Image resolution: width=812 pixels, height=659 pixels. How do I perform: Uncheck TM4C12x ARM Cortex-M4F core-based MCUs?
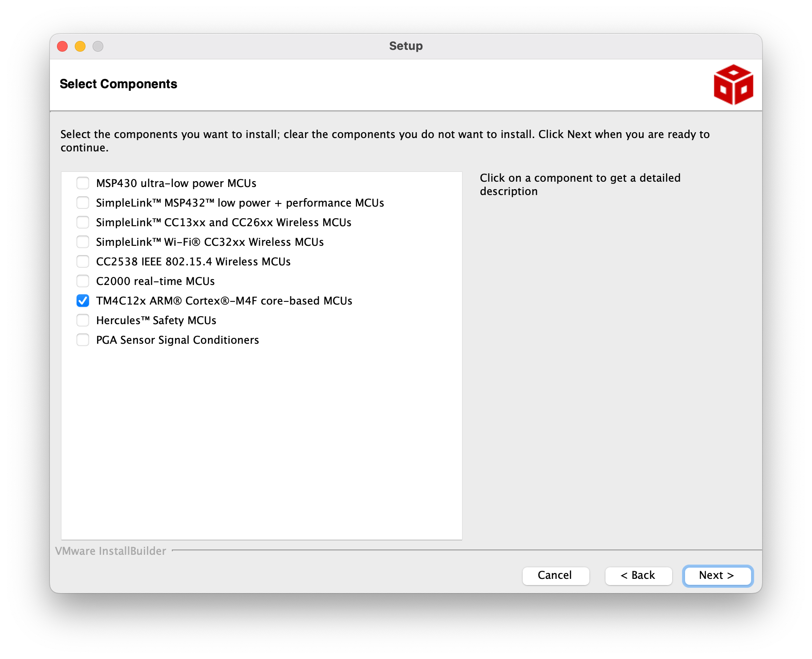click(83, 301)
